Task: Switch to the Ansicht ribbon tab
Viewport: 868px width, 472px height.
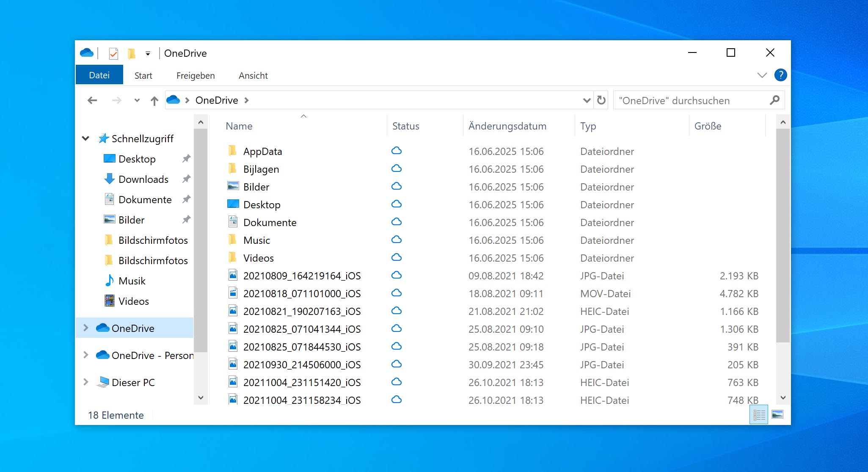Action: click(x=253, y=75)
